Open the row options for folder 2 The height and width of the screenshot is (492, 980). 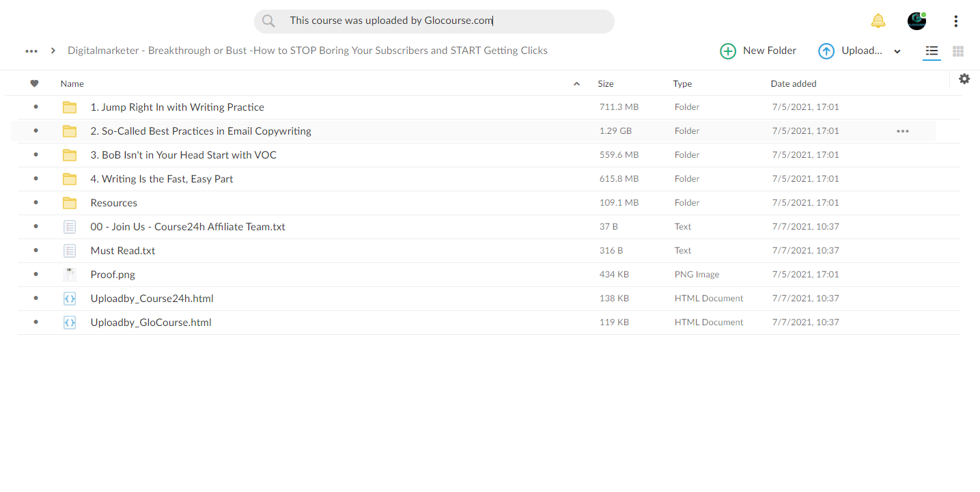903,131
